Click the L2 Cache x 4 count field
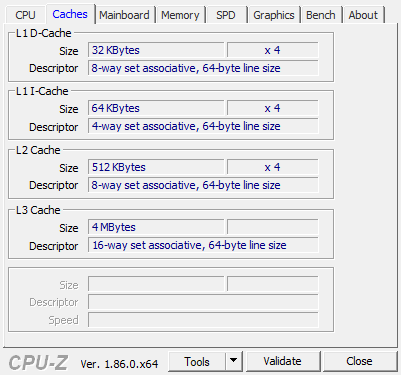This screenshot has height=375, width=401. [x=273, y=167]
